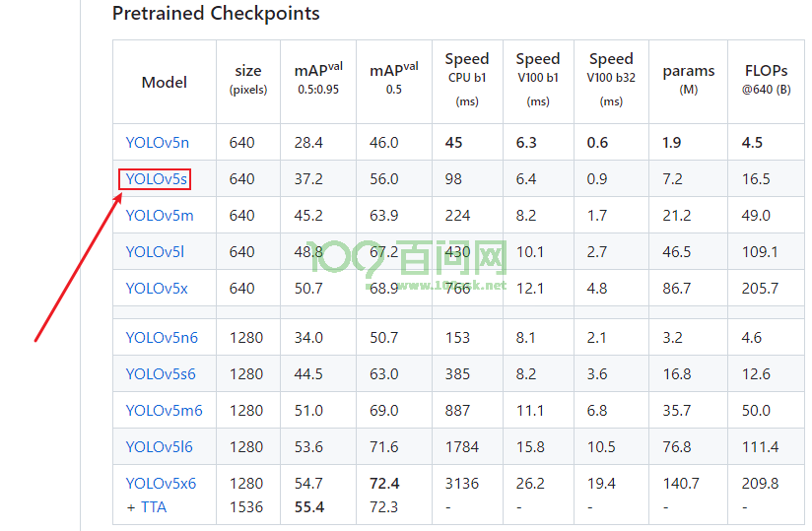Open the YOLOv5x6 model link
812x531 pixels.
[x=161, y=484]
